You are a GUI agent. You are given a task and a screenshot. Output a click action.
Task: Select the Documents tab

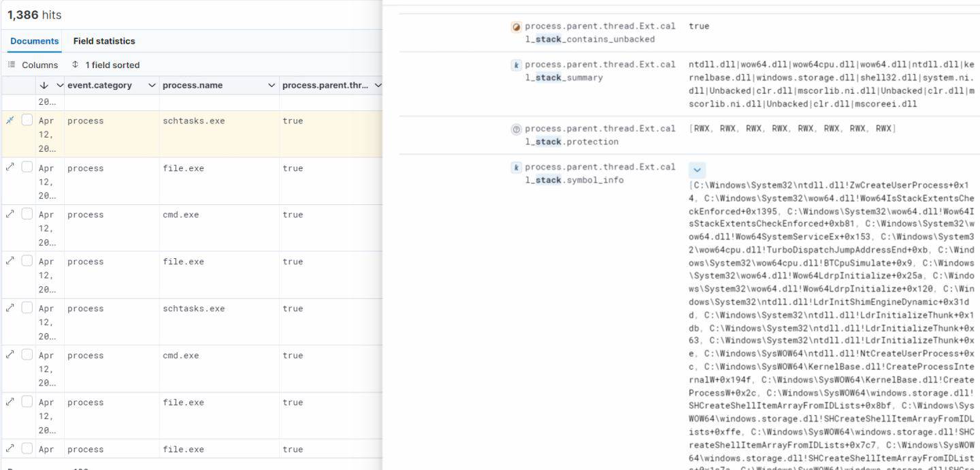click(35, 41)
